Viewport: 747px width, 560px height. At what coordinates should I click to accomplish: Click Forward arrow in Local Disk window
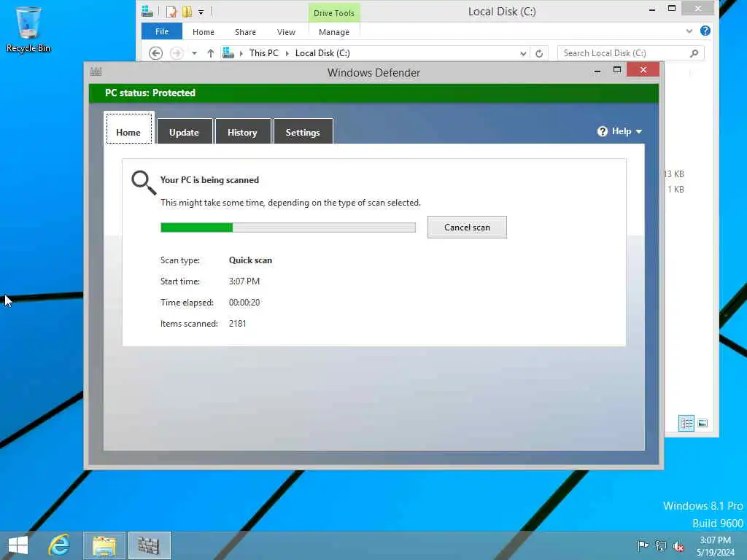(x=177, y=53)
